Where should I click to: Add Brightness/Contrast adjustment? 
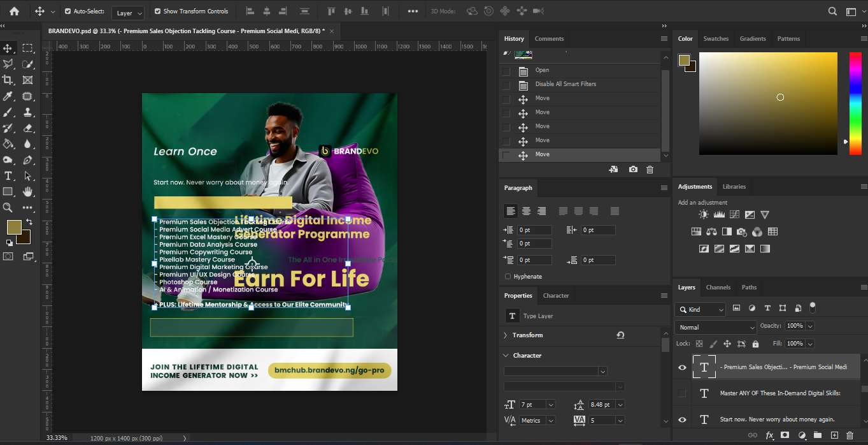click(x=704, y=215)
